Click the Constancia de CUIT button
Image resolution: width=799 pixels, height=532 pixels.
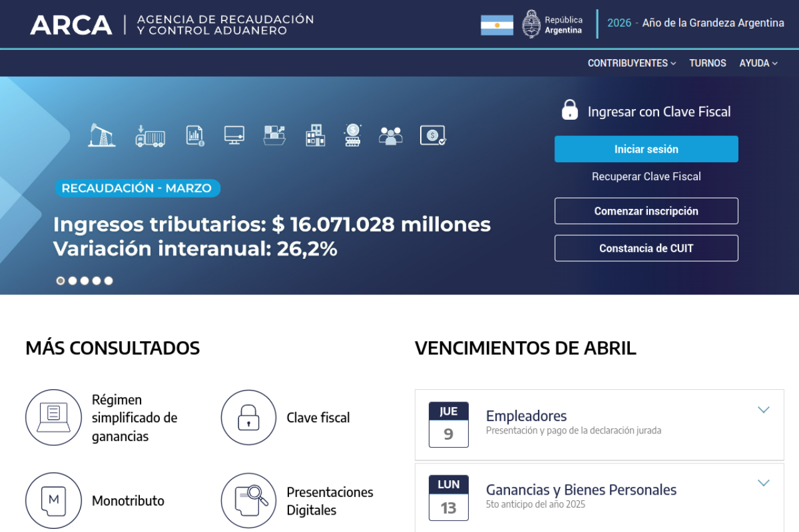pyautogui.click(x=646, y=248)
